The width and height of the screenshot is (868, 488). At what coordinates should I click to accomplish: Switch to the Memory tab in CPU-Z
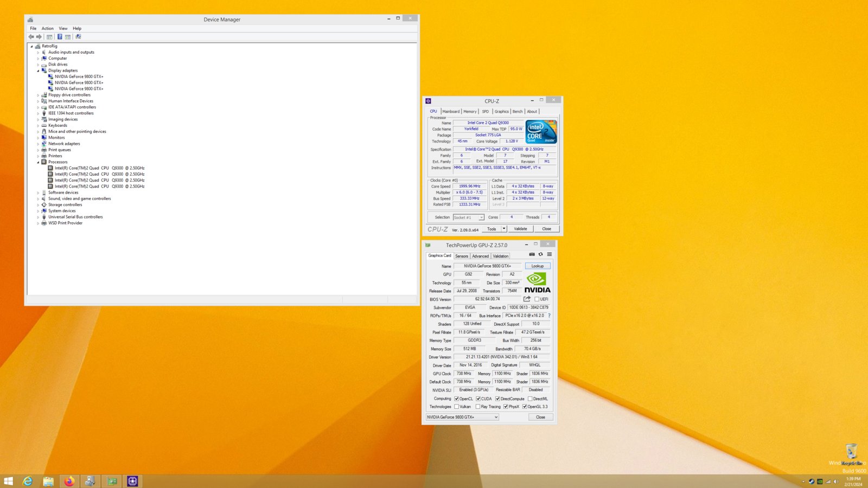click(x=470, y=112)
